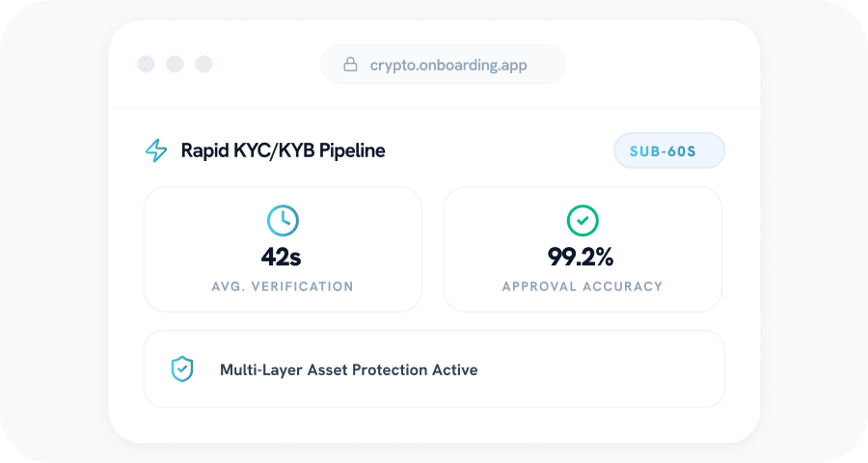The width and height of the screenshot is (868, 463).
Task: Click the green checkmark circle icon
Action: pyautogui.click(x=583, y=221)
